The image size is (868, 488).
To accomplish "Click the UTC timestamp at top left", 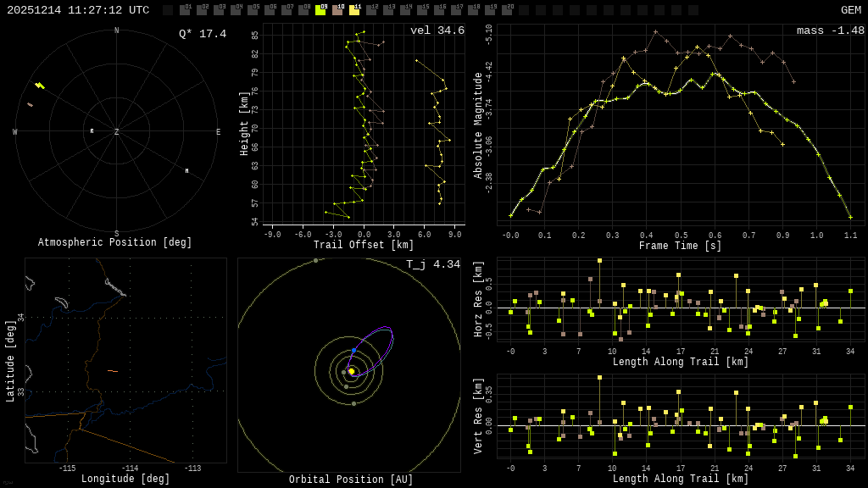I will click(78, 10).
